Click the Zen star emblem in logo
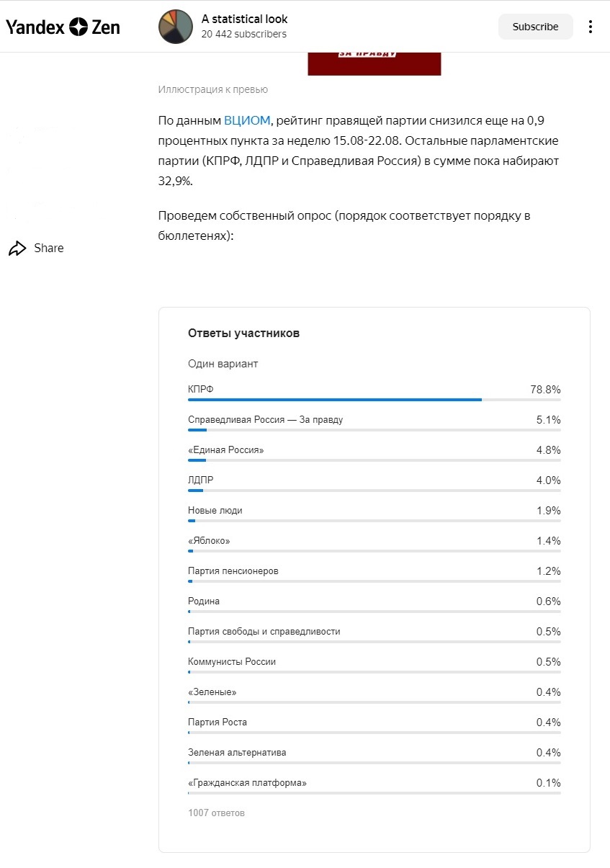Image resolution: width=610 pixels, height=868 pixels. (x=78, y=27)
